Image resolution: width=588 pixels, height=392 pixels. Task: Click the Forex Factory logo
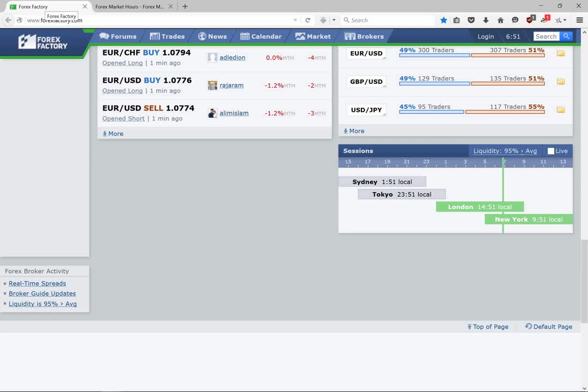coord(43,42)
